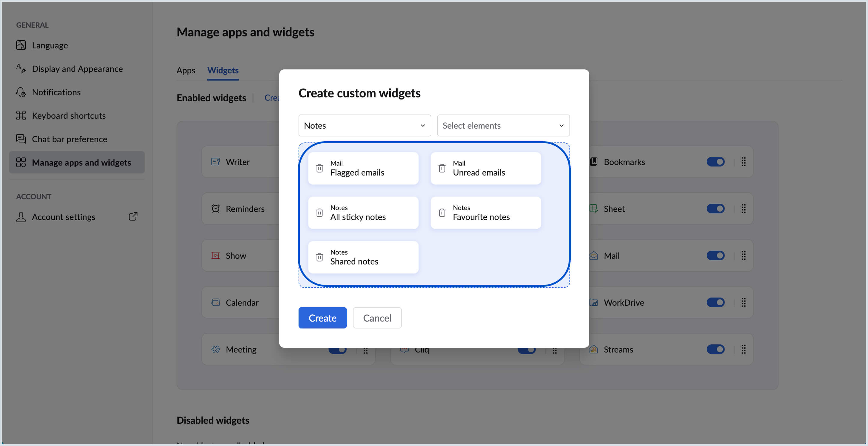Click the Keyboard shortcuts command icon
The image size is (868, 446).
pyautogui.click(x=20, y=115)
